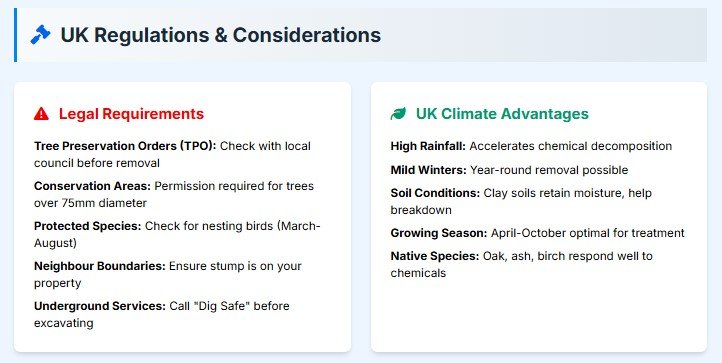The height and width of the screenshot is (363, 722).
Task: Select the UK Regulations & Considerations heading
Action: [221, 35]
